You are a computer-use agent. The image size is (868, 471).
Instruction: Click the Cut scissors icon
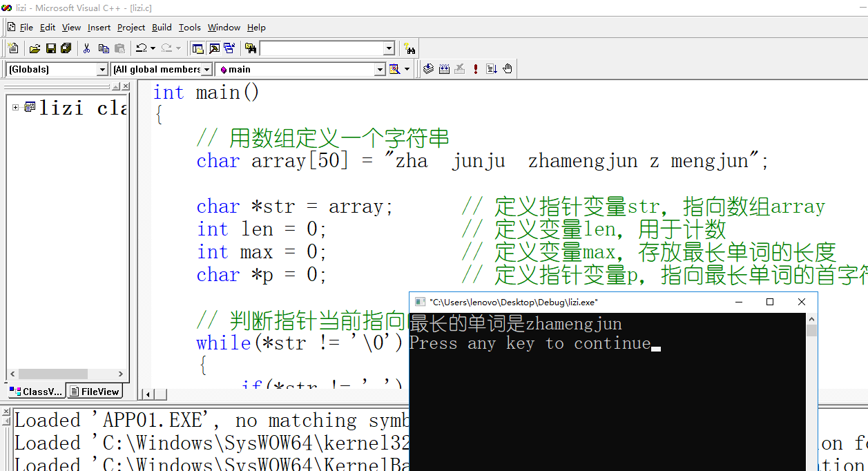point(87,48)
